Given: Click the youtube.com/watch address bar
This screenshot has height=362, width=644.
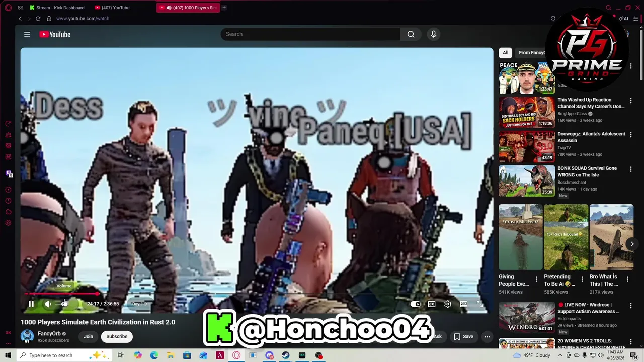Looking at the screenshot, I should [x=83, y=19].
